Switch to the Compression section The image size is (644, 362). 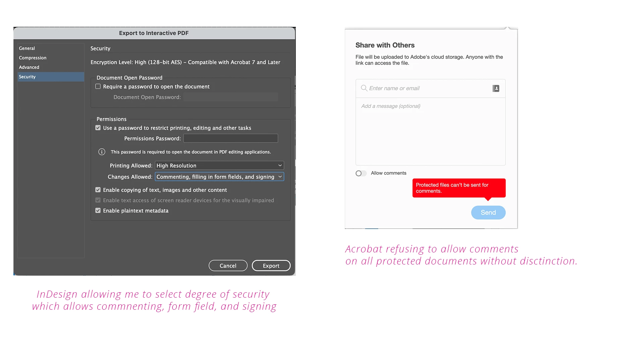[33, 58]
